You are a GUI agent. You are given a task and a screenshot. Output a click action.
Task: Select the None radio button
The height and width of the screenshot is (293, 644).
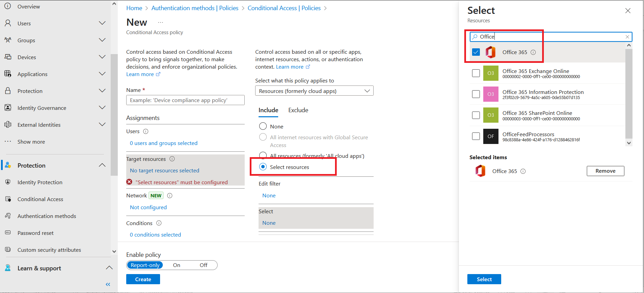coord(263,126)
